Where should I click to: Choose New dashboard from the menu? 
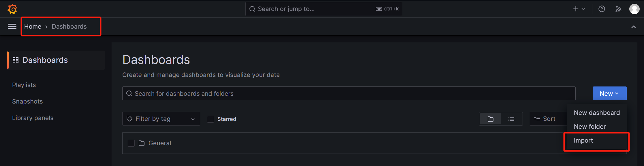click(597, 113)
